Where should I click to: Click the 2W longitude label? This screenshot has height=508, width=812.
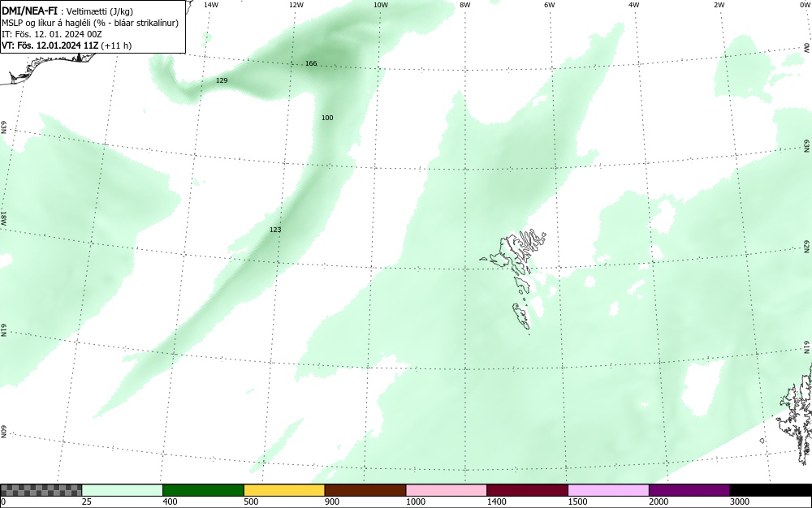tap(719, 5)
